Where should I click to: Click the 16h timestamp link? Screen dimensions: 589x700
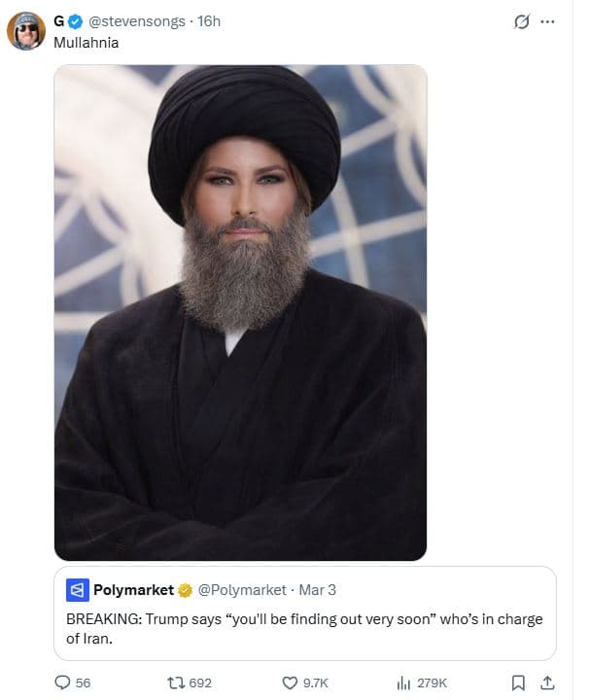pos(209,21)
